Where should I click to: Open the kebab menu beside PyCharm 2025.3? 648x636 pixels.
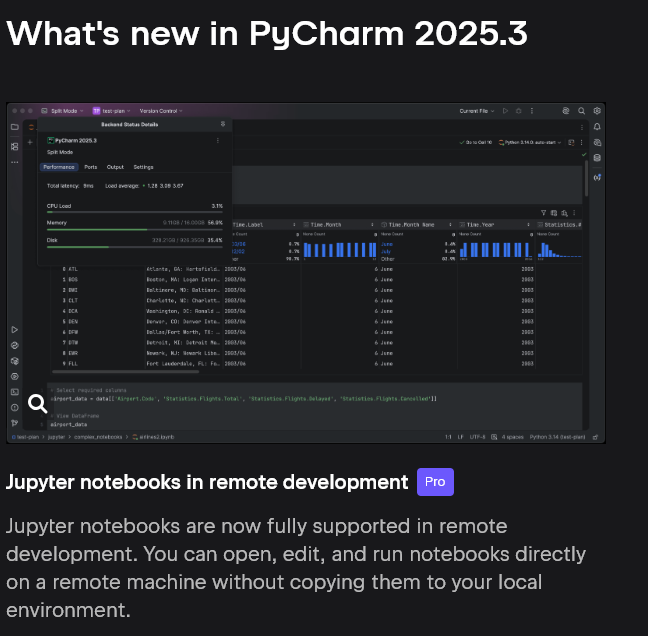tap(218, 141)
